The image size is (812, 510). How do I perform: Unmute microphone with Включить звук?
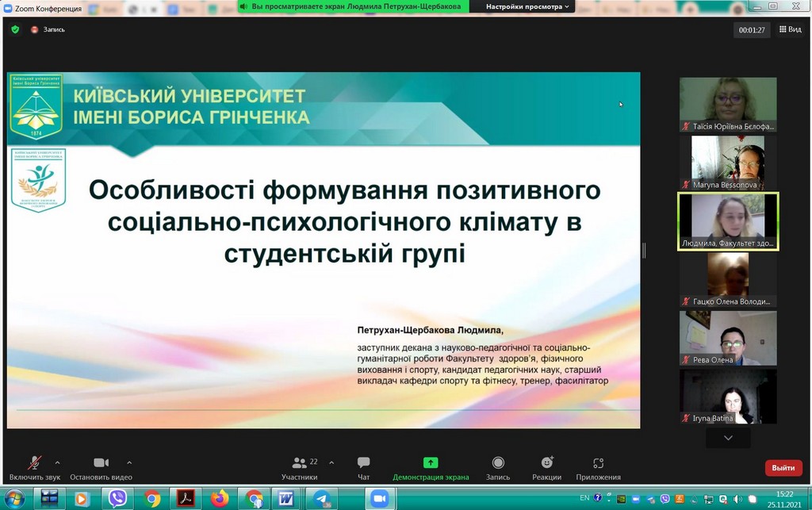pos(35,467)
